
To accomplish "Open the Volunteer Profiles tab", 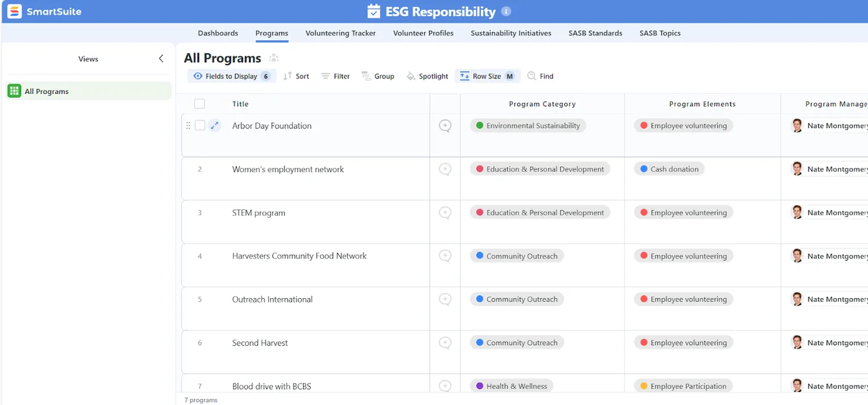I will [423, 33].
